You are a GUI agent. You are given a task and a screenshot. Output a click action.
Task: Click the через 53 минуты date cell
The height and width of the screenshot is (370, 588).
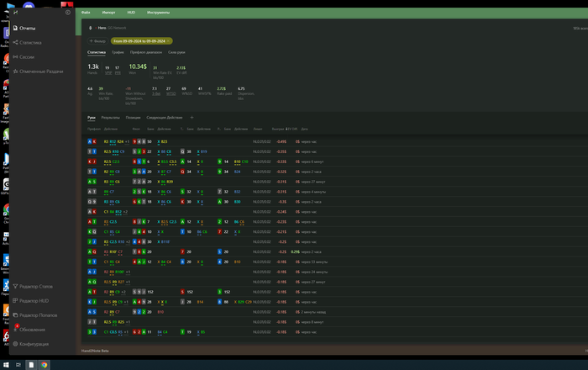click(314, 262)
